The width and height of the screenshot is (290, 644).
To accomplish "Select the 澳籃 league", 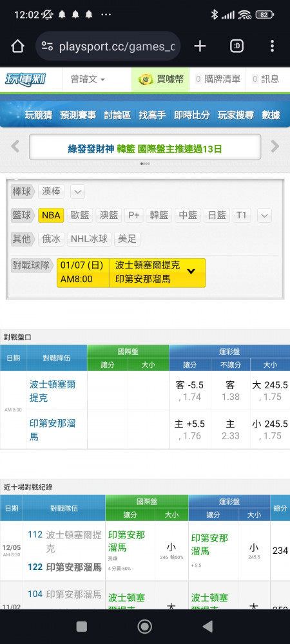I will [109, 215].
